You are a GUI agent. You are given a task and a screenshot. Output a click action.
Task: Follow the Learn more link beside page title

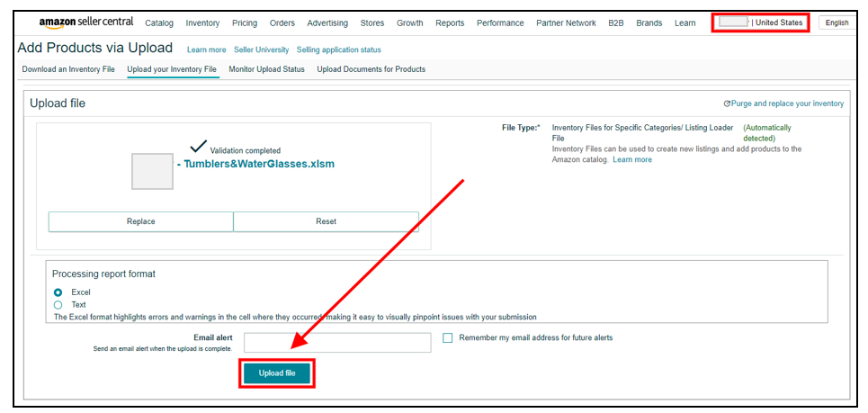coord(207,49)
